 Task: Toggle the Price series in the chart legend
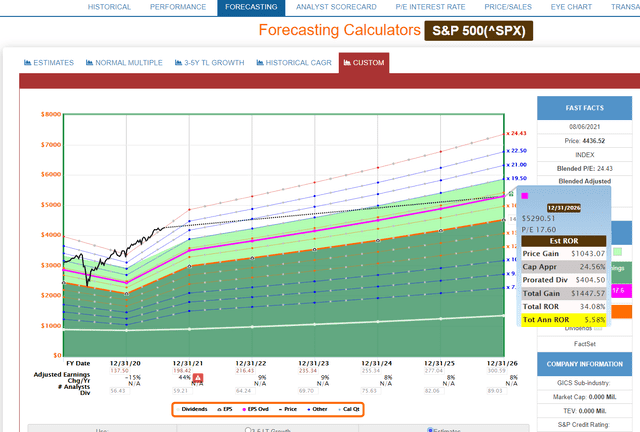[x=288, y=409]
